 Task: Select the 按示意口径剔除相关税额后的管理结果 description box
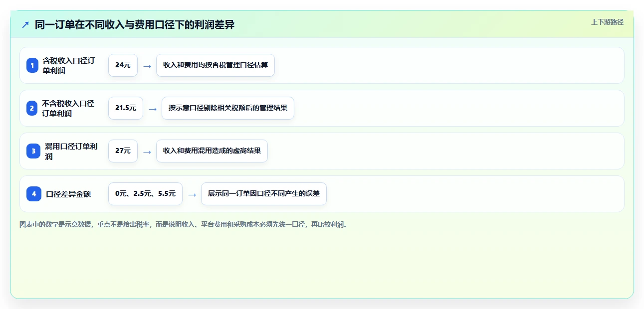click(x=228, y=108)
